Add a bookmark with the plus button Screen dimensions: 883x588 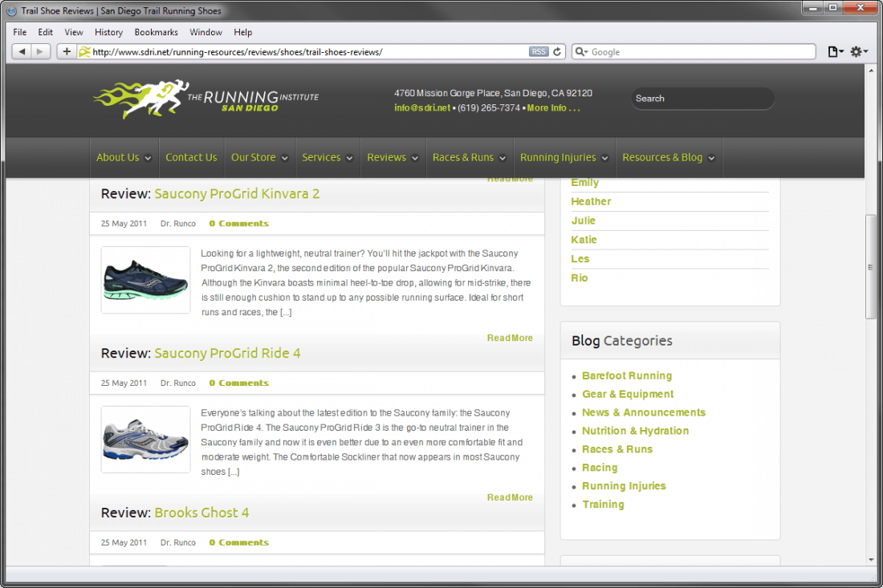[67, 52]
